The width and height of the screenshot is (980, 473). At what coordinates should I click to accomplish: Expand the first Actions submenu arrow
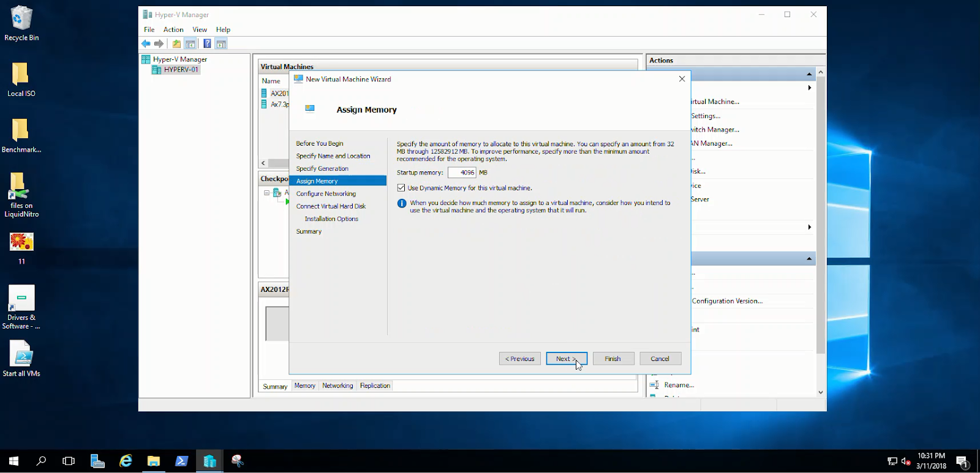809,88
